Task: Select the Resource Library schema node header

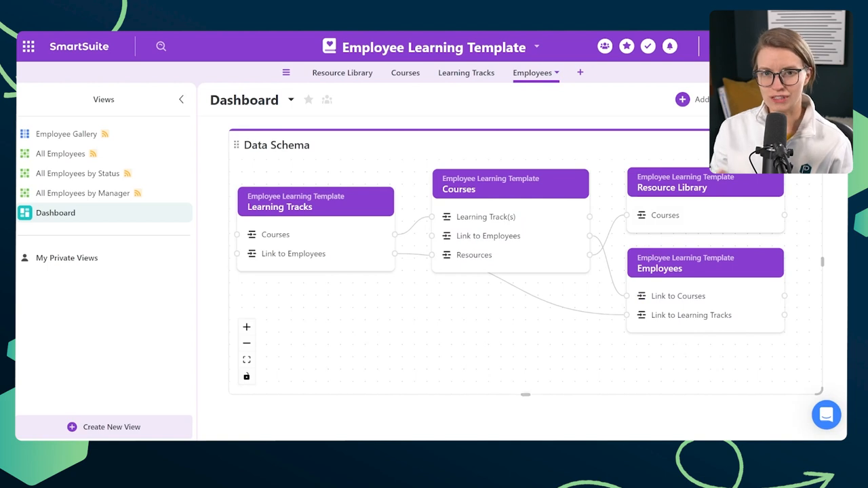Action: [705, 182]
